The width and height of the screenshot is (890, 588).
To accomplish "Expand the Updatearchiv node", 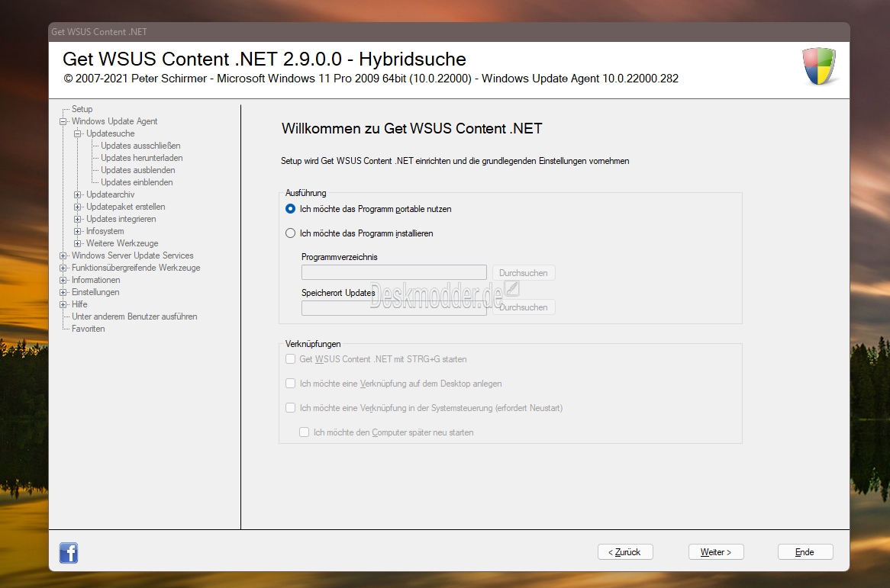I will tap(78, 194).
